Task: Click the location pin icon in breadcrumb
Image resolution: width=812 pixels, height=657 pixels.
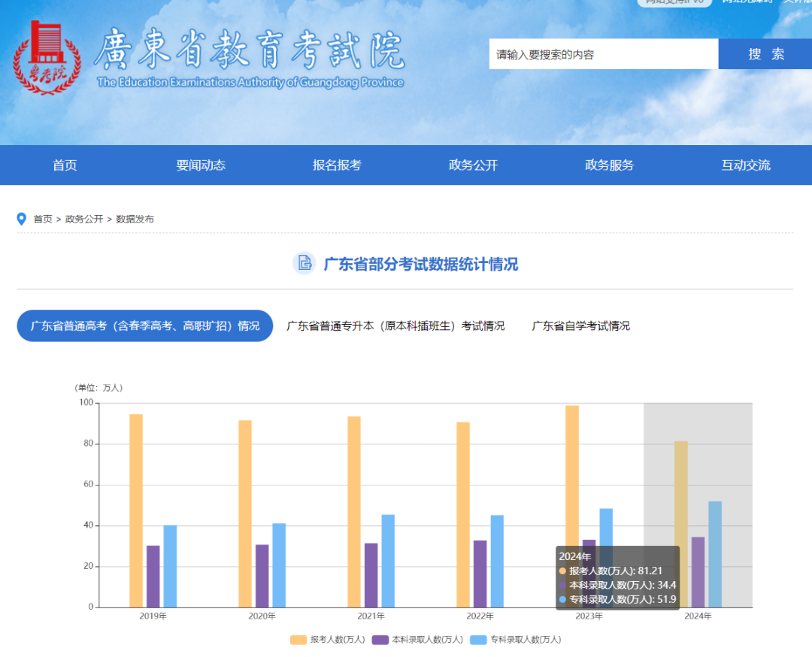Action: pos(21,219)
